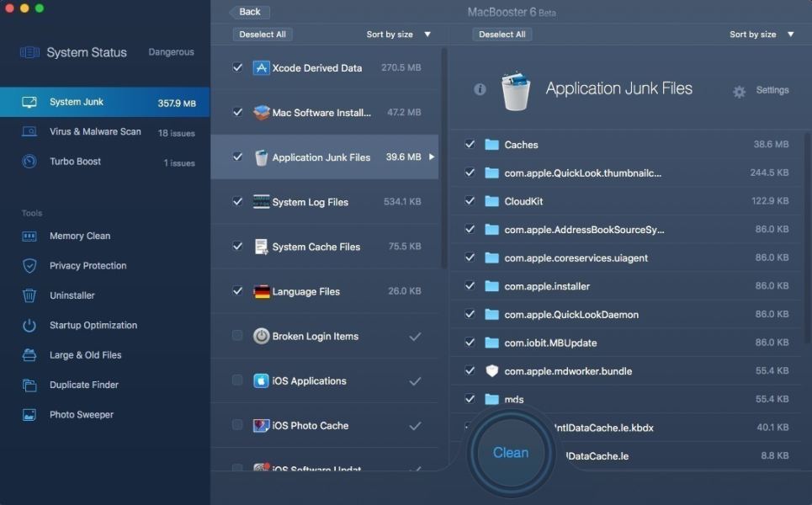Uncheck the mds folder checkbox
Image resolution: width=812 pixels, height=505 pixels.
click(x=470, y=399)
